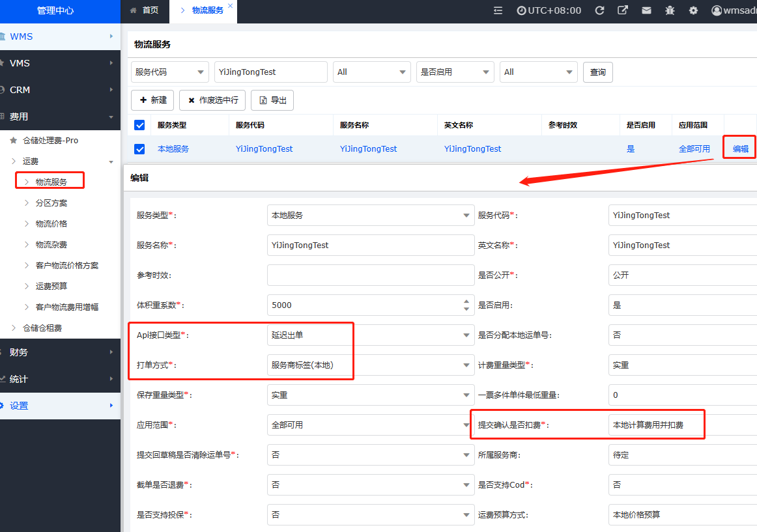Open the 是否支持投保 dropdown

pyautogui.click(x=371, y=514)
